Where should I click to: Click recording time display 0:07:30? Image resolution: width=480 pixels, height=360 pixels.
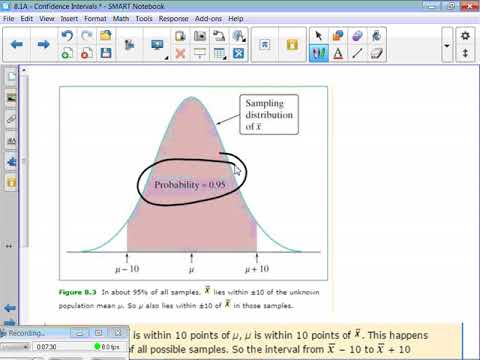click(46, 347)
